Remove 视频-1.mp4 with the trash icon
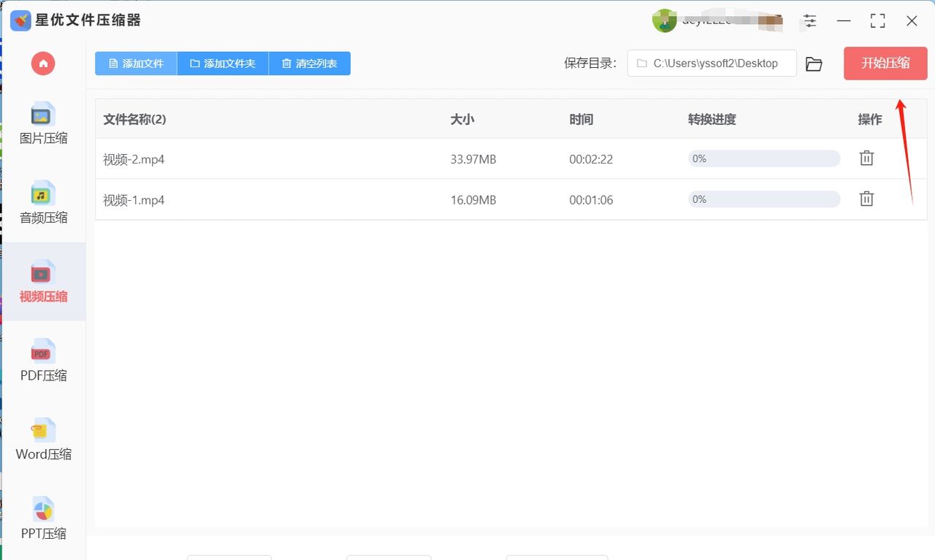935x560 pixels. 866,199
